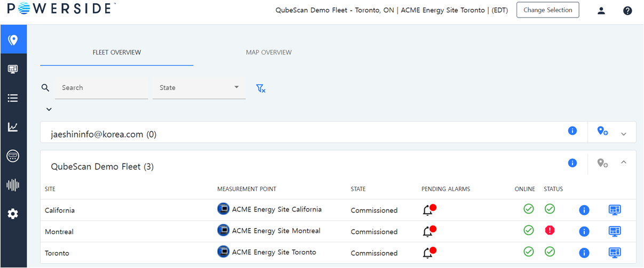Click the STATUS column header
644x268 pixels.
[553, 189]
